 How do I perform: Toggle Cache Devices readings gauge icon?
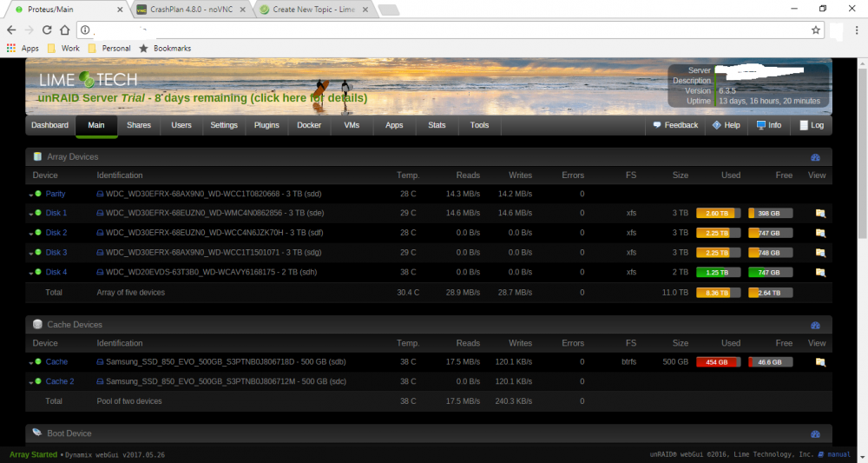coord(815,325)
